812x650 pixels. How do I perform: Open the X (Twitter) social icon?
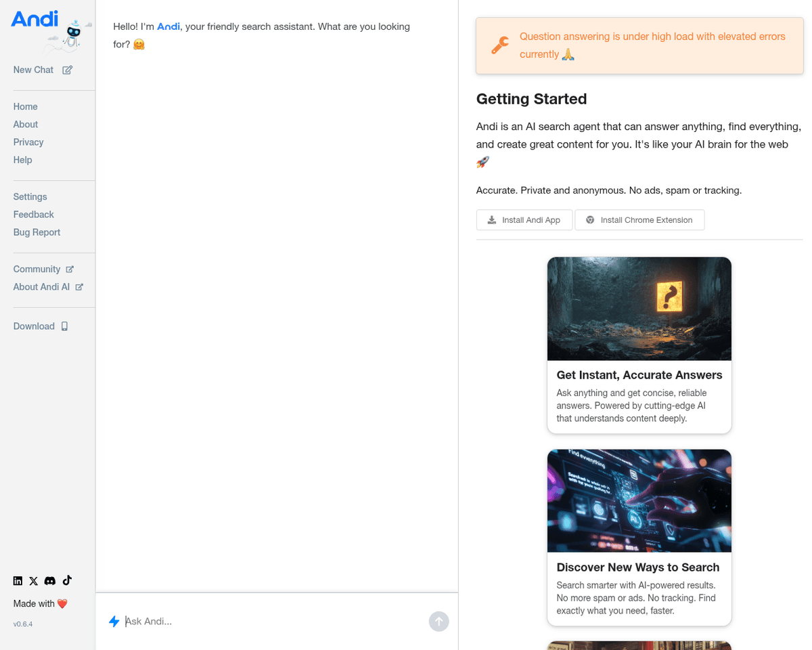(34, 581)
